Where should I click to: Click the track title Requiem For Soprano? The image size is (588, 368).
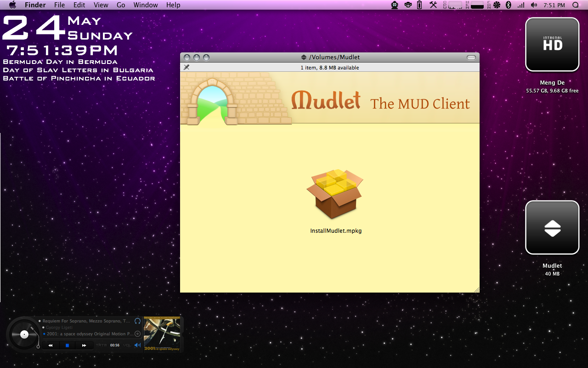tap(86, 321)
